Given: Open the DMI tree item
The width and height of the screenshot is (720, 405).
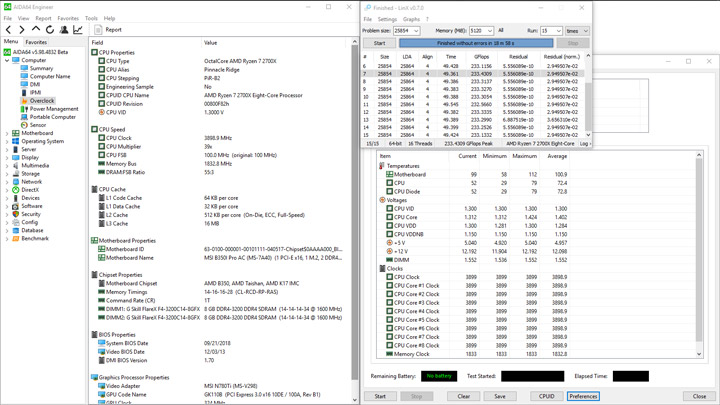Looking at the screenshot, I should pos(35,84).
